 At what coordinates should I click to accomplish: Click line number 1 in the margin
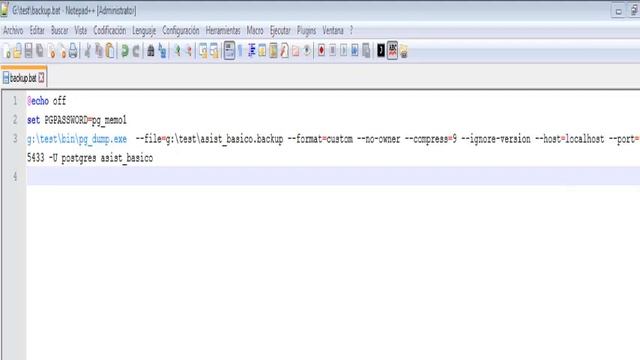[15, 101]
